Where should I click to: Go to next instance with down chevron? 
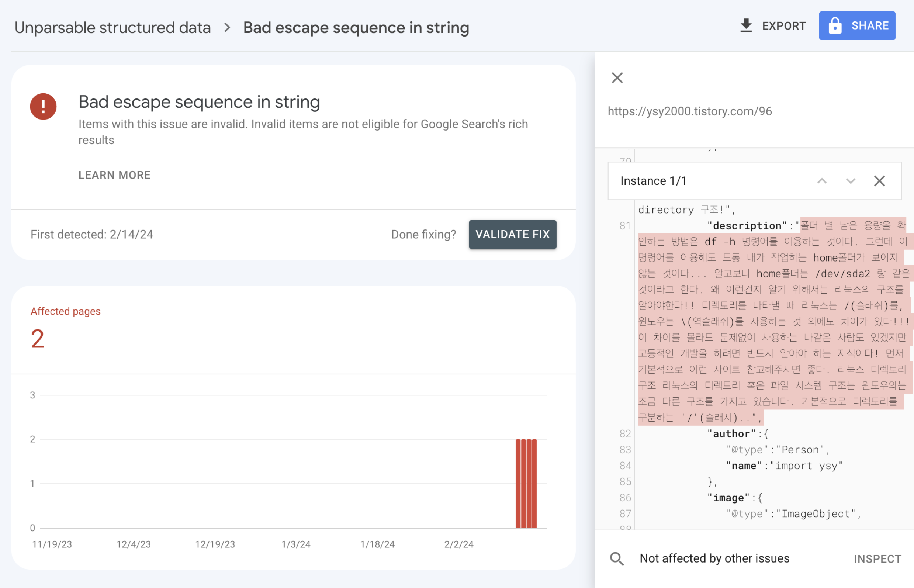coord(850,181)
